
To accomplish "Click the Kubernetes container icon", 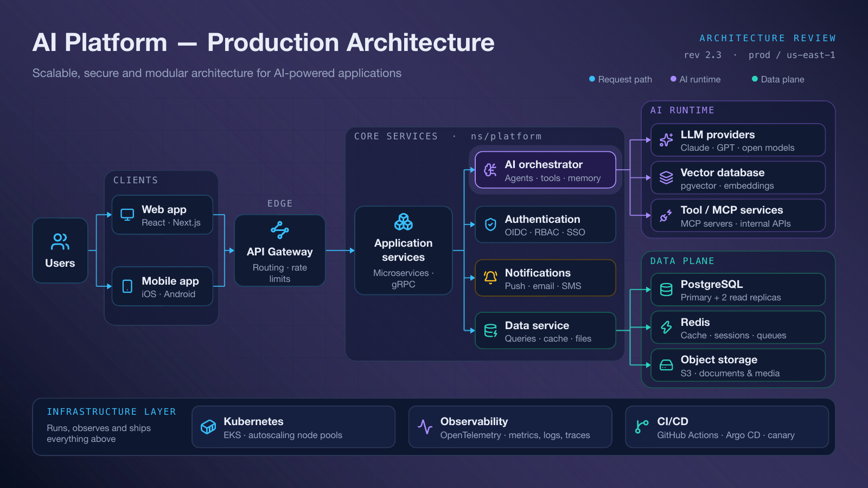I will tap(208, 427).
